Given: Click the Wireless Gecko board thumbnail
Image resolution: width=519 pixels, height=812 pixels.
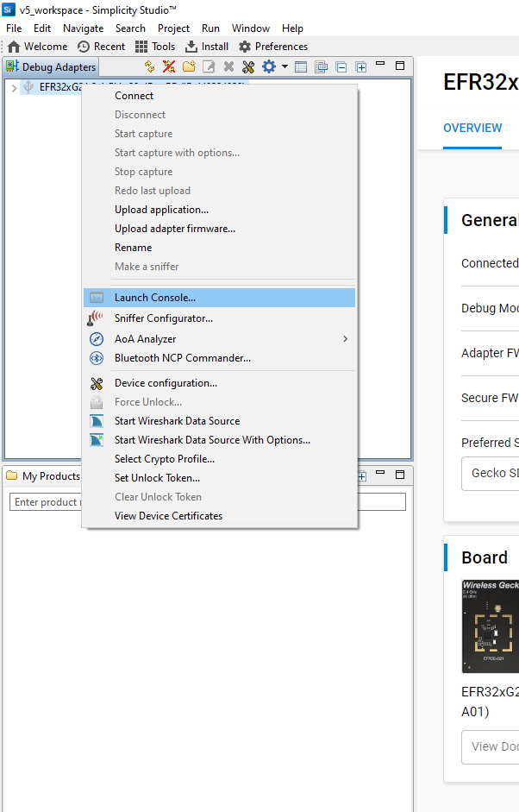Looking at the screenshot, I should (491, 626).
